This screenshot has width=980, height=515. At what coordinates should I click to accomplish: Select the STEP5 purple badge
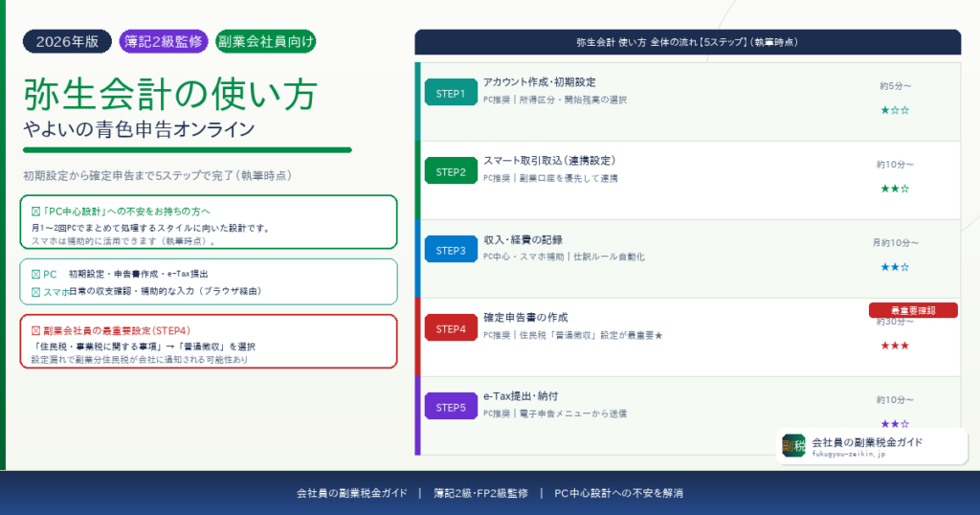[451, 408]
